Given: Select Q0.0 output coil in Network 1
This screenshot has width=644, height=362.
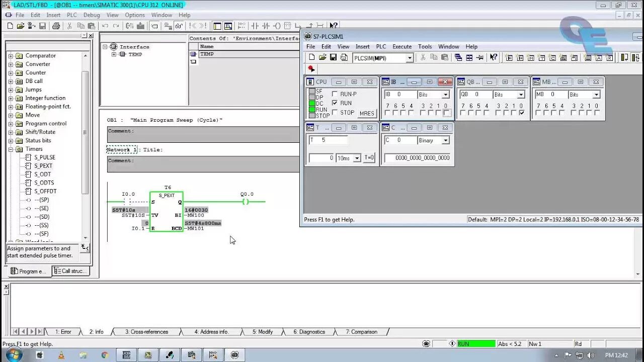Looking at the screenshot, I should (x=246, y=202).
